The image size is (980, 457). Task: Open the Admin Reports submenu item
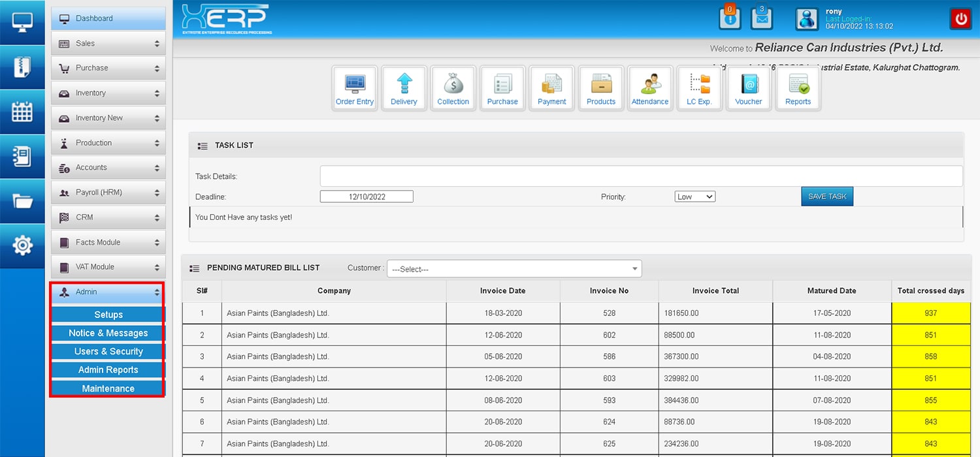108,370
